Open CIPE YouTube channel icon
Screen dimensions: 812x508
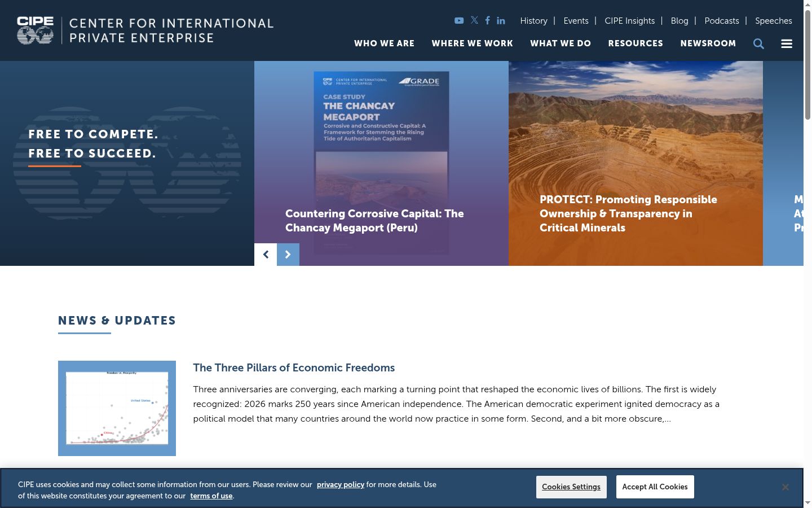click(x=459, y=20)
